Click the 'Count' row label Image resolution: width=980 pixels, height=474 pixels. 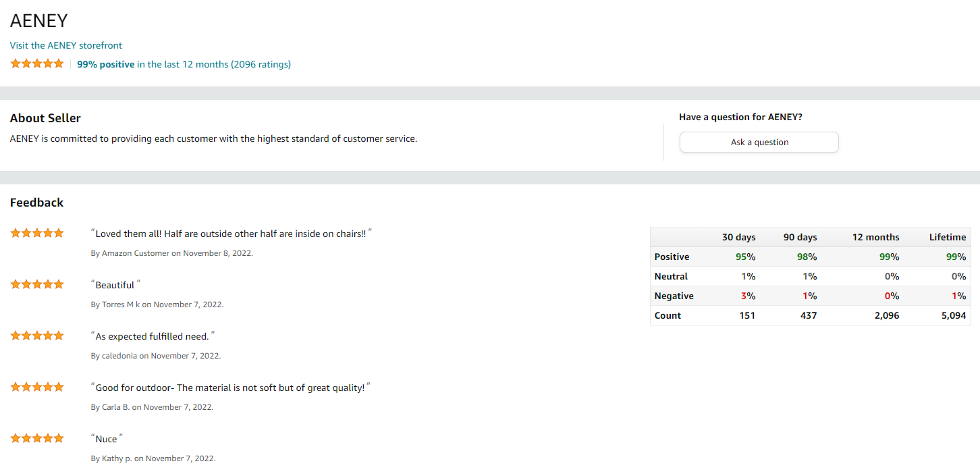668,315
